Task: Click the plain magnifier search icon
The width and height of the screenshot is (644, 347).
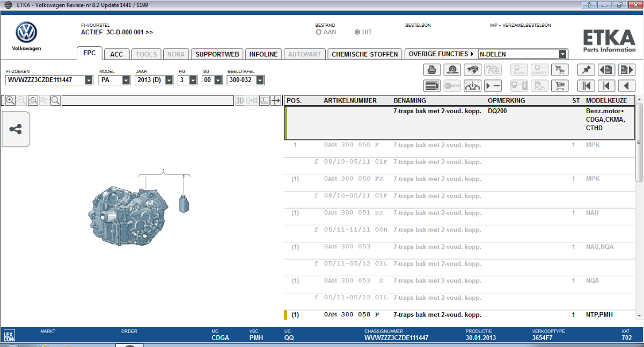Action: click(55, 100)
